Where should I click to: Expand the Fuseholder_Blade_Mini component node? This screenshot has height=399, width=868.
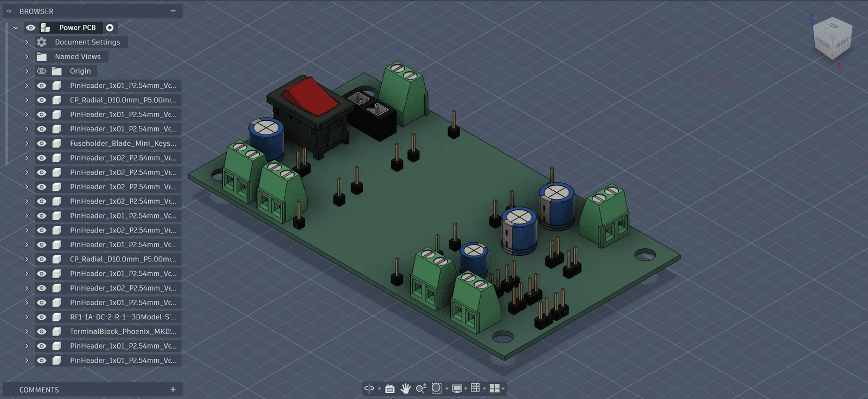tap(26, 144)
